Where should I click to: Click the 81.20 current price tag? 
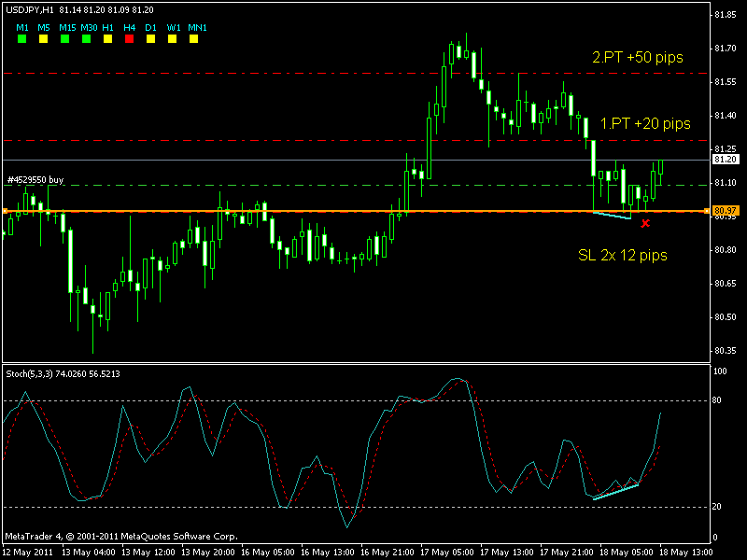[726, 160]
